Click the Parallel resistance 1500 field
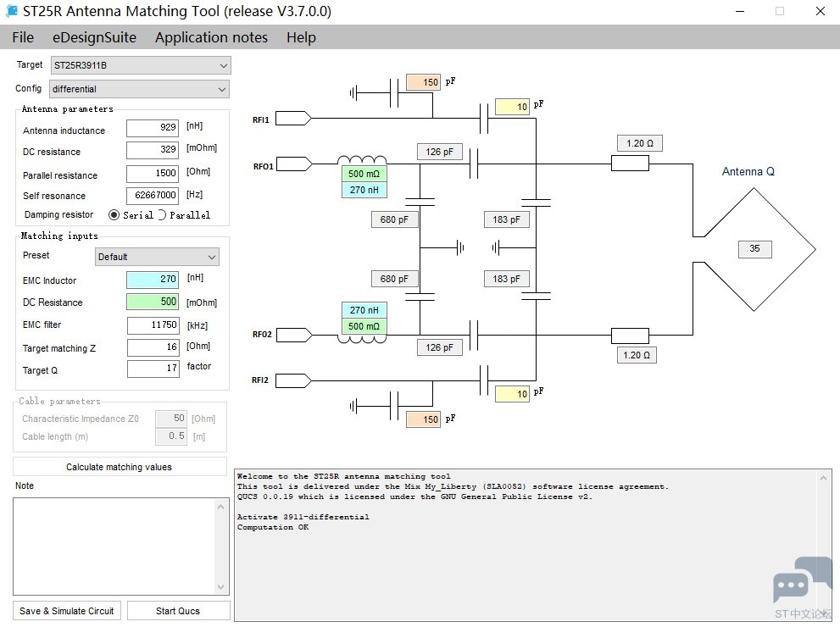 (152, 174)
